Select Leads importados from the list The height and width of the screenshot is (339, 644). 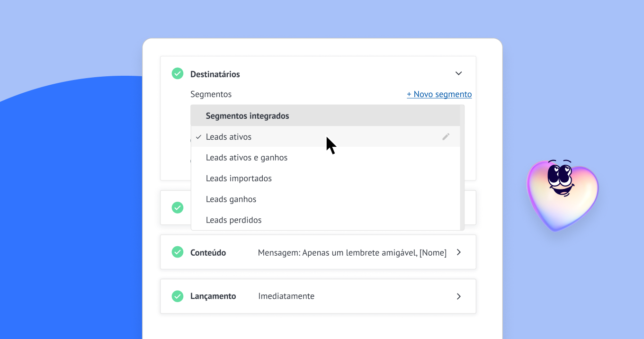[239, 178]
